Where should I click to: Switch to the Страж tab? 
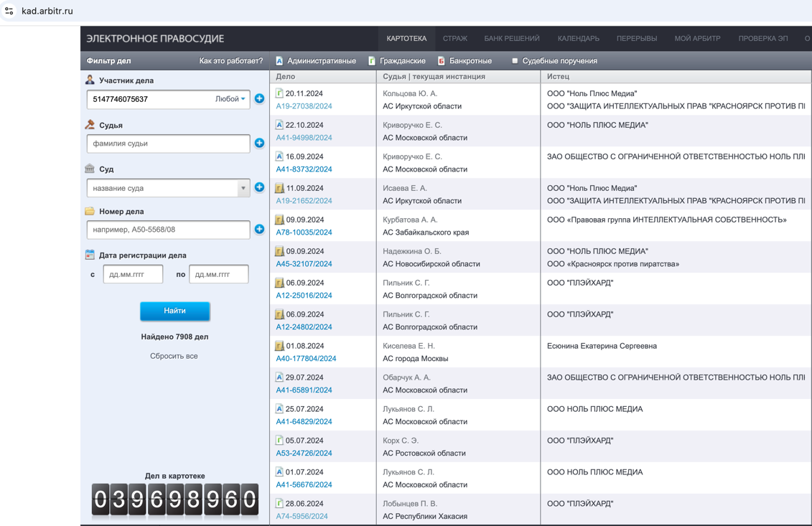(455, 38)
